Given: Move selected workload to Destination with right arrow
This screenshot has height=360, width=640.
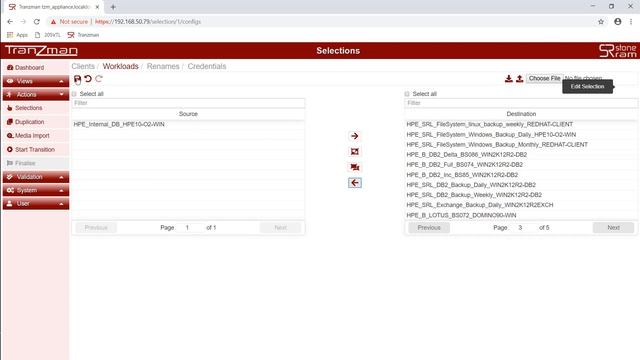Looking at the screenshot, I should coord(355,136).
